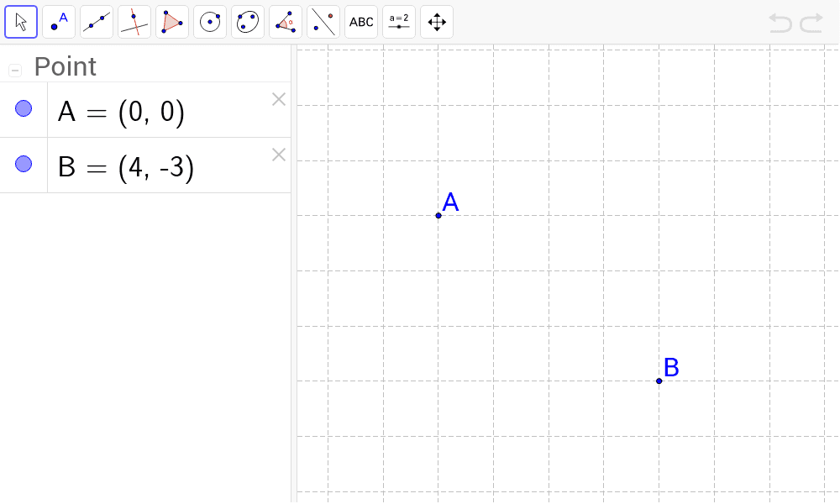Toggle visibility of point A
Image resolution: width=840 pixels, height=504 pixels.
pyautogui.click(x=24, y=108)
